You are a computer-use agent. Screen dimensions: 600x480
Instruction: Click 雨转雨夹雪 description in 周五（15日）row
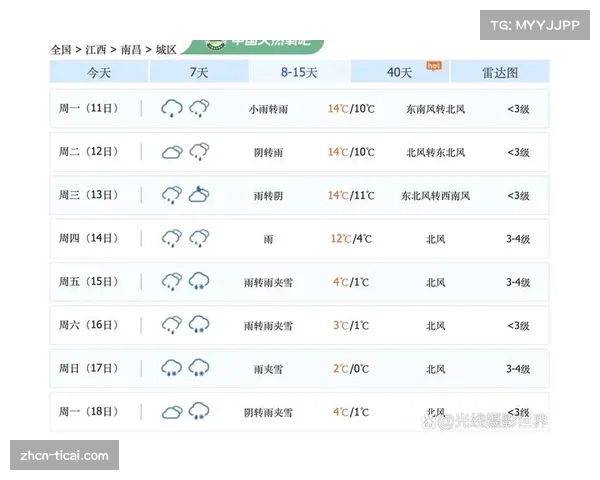click(x=268, y=282)
